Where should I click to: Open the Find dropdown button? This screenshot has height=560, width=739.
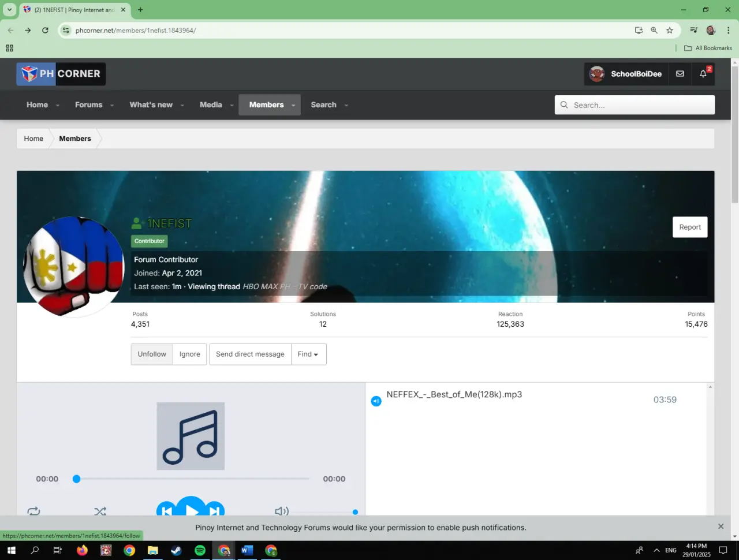[308, 354]
